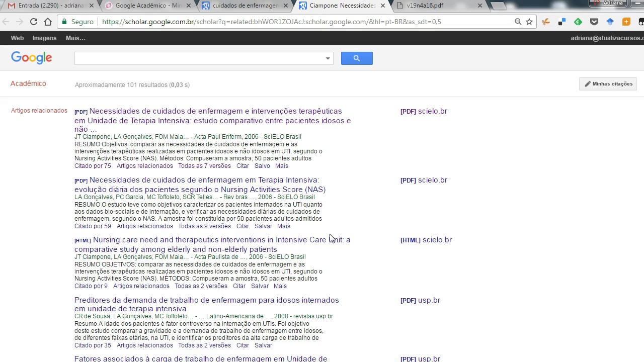Open the Feedly extension
644x362 pixels.
578,22
